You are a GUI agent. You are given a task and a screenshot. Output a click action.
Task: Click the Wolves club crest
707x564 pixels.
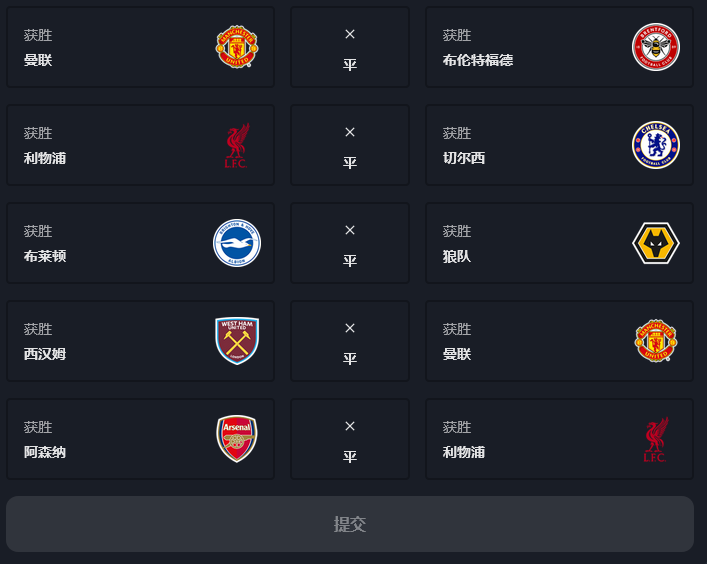pyautogui.click(x=655, y=243)
